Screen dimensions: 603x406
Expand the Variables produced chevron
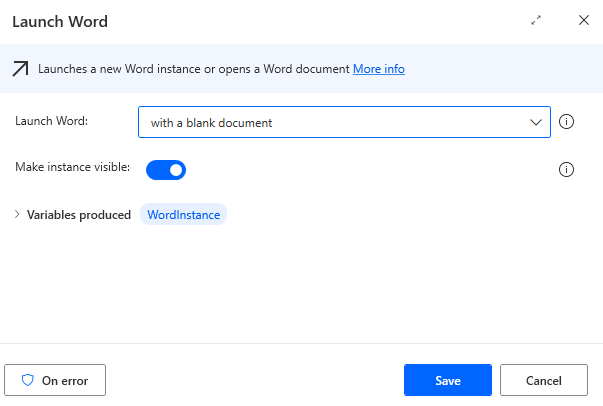tap(17, 214)
